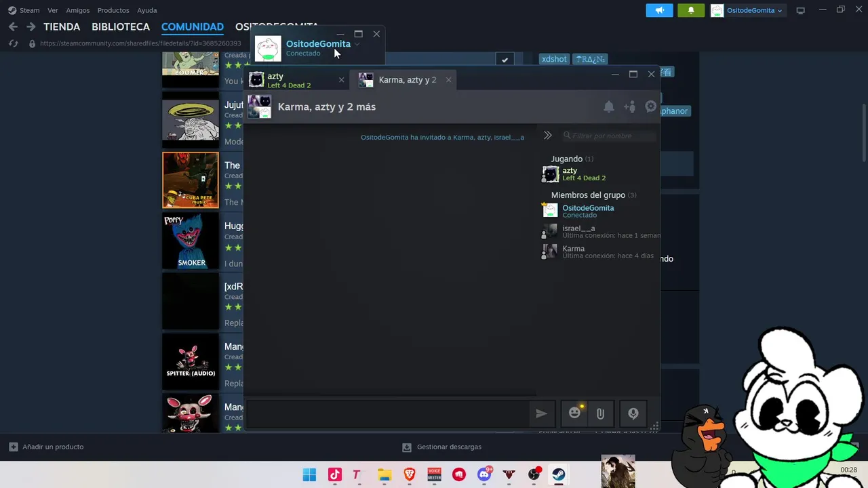Viewport: 868px width, 488px height.
Task: Invite friend with add-person icon
Action: [x=630, y=106]
